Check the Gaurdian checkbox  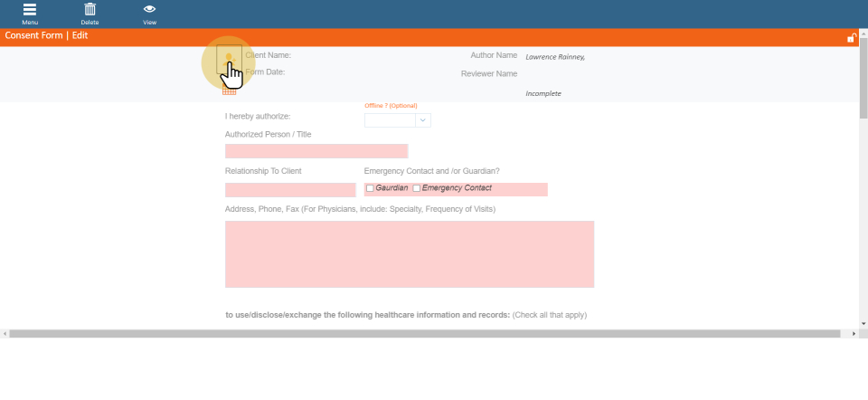[370, 188]
